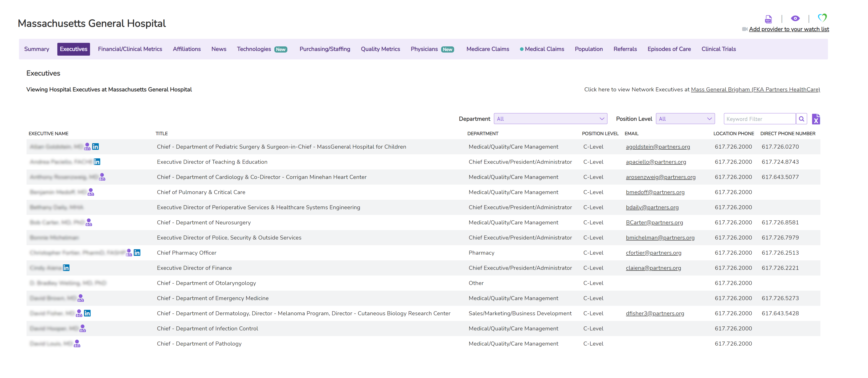Click Add provider to your watch list
Screen dimensions: 868x378
(789, 29)
